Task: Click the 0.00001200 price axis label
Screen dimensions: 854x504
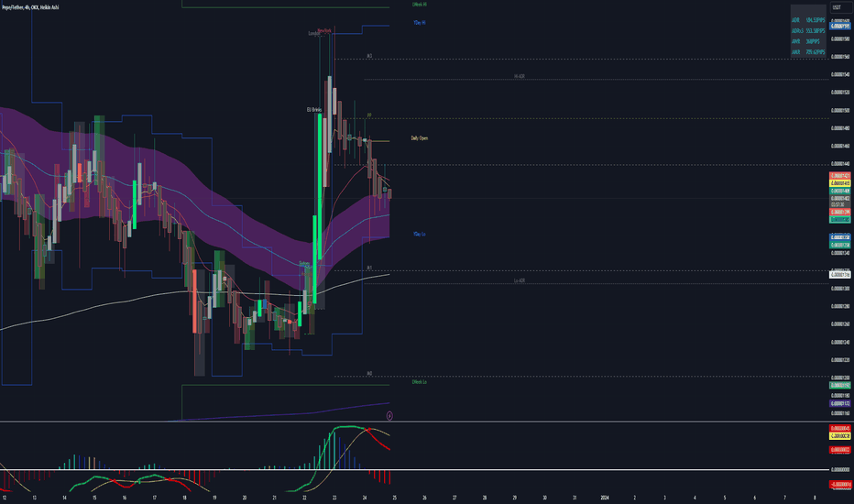Action: pyautogui.click(x=840, y=378)
